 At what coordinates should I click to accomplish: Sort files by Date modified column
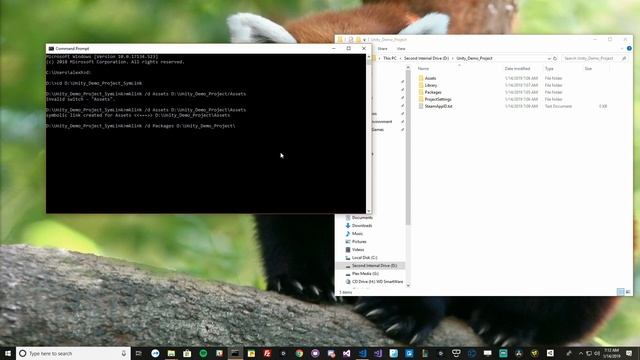pyautogui.click(x=517, y=69)
